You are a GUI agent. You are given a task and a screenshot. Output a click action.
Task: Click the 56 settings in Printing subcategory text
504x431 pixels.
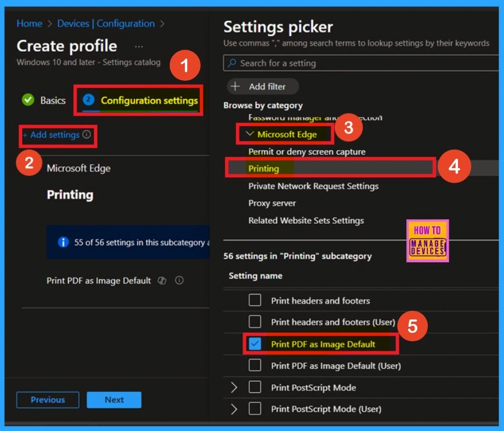coord(298,256)
